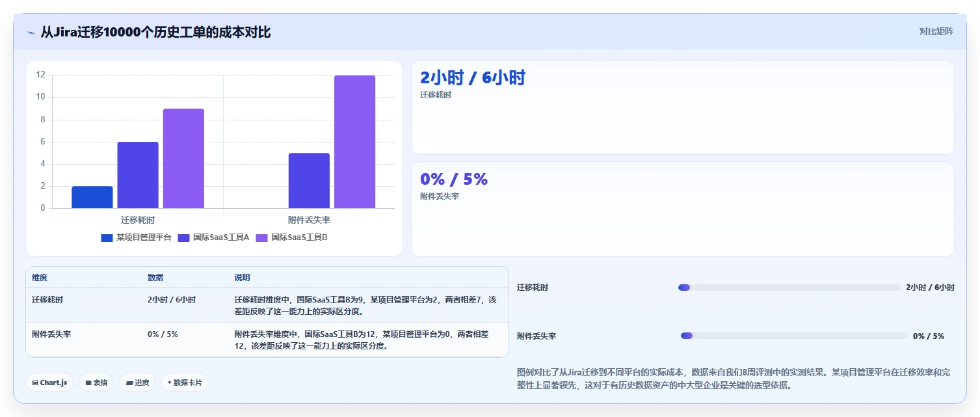The image size is (980, 417).
Task: Click the 迁移耗时 cell in the table
Action: pyautogui.click(x=47, y=300)
